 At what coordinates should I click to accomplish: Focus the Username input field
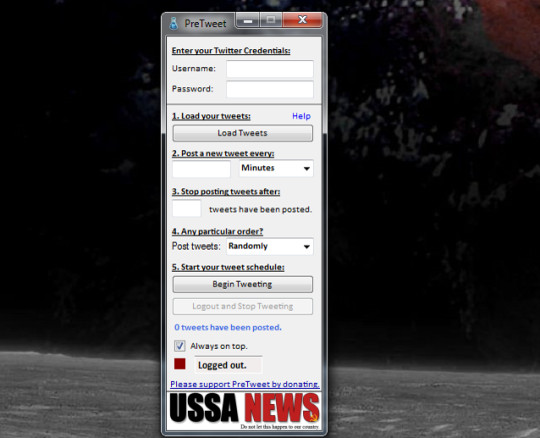270,69
